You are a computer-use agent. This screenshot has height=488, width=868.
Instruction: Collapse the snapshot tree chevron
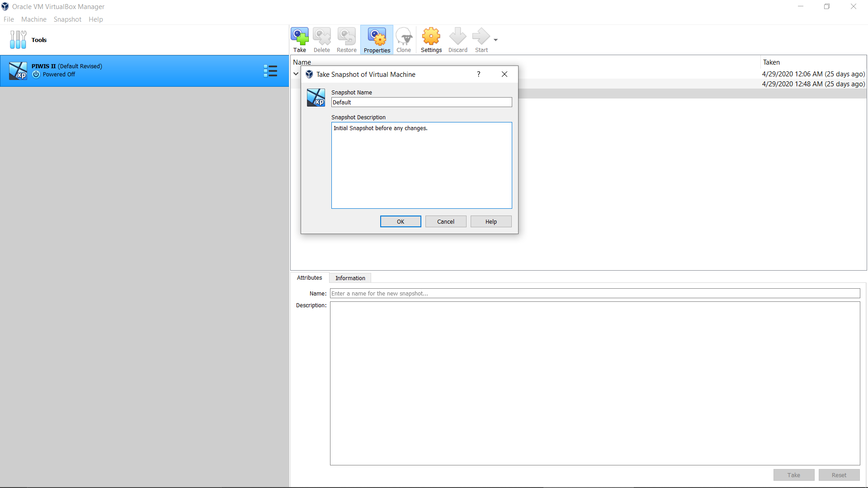point(296,74)
